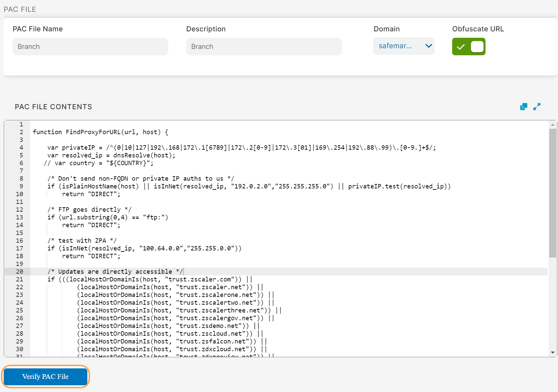
Task: Click into the Description field showing Branch
Action: point(264,47)
